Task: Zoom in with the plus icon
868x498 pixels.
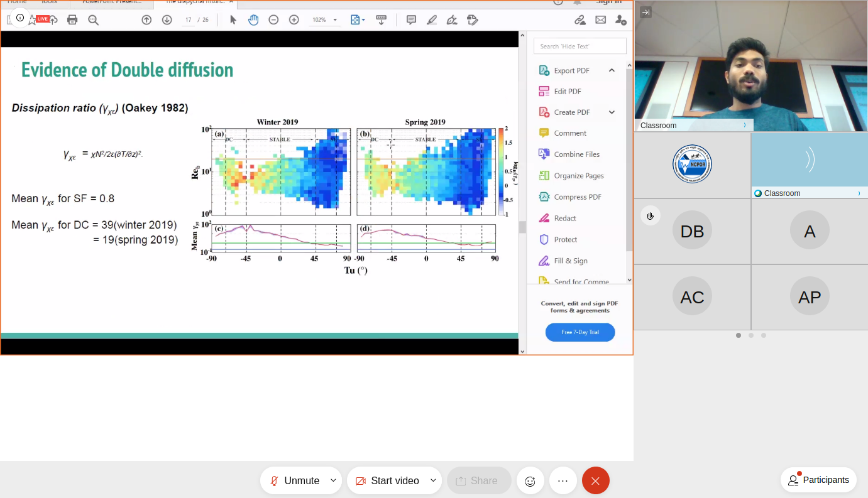Action: pos(294,20)
